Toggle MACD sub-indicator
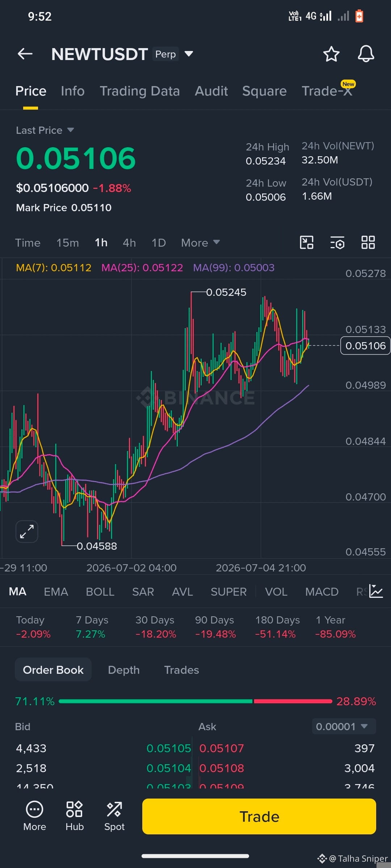391x868 pixels. pyautogui.click(x=322, y=592)
